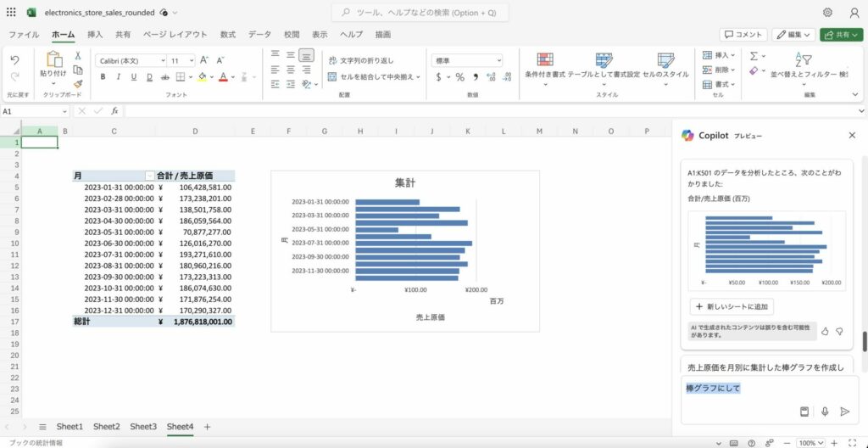Open the fill color dropdown arrow
The height and width of the screenshot is (448, 868).
(211, 77)
